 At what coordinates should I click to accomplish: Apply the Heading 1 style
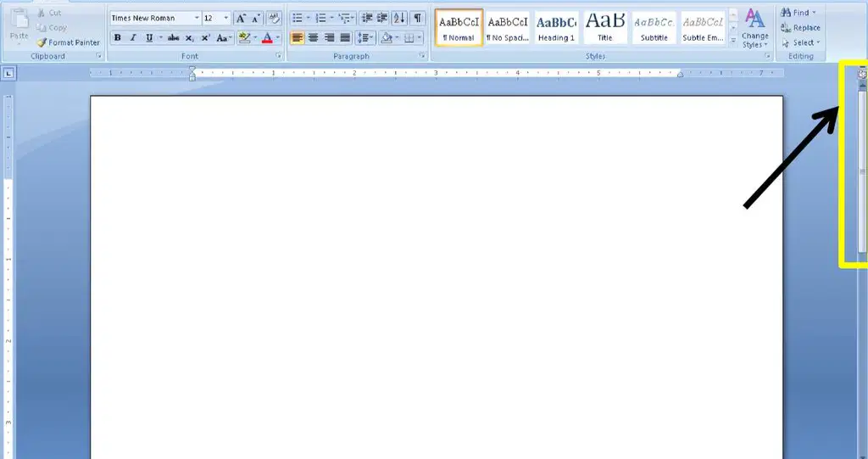556,27
